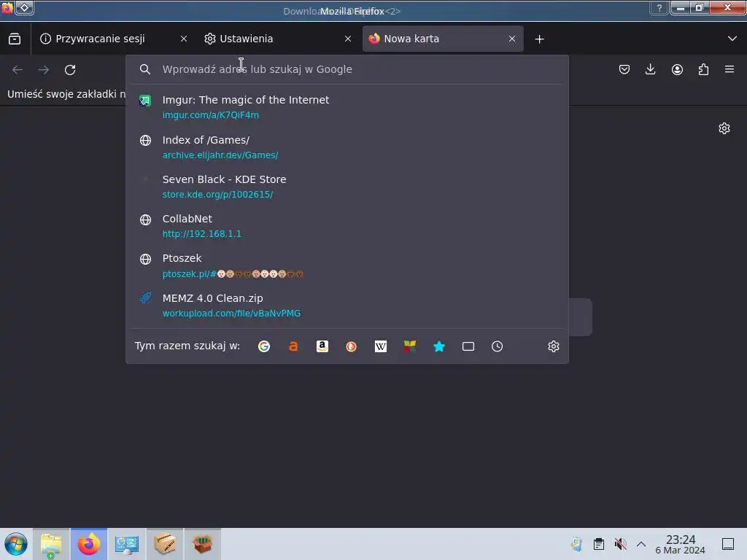Click workupload.com/file/vBaNvPMG URL text

coord(231,314)
